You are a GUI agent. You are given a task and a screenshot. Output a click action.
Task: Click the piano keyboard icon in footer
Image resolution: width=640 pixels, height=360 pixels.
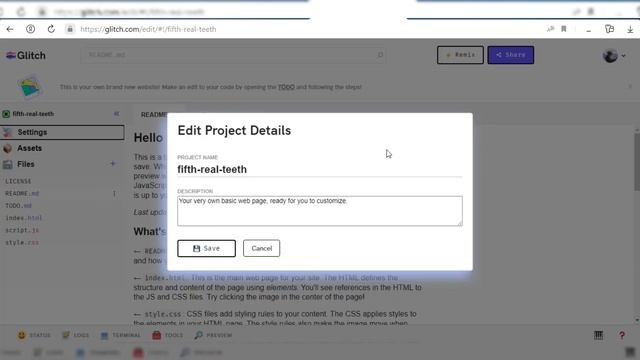coord(598,335)
